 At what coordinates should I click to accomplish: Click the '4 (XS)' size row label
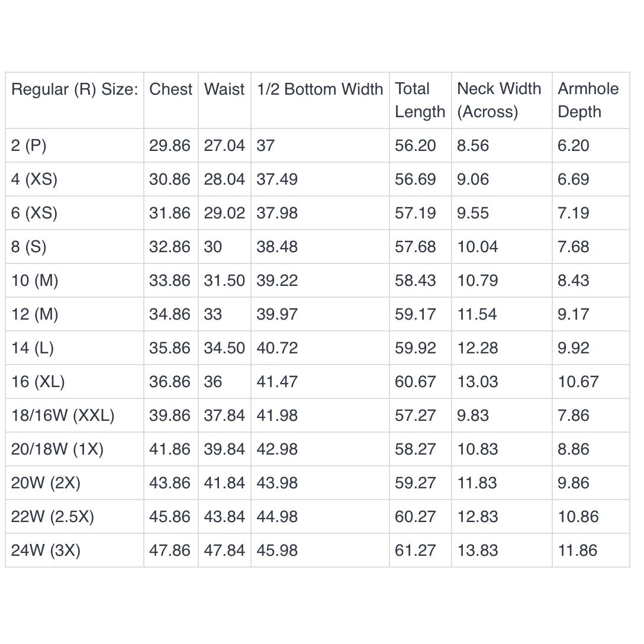tap(34, 179)
